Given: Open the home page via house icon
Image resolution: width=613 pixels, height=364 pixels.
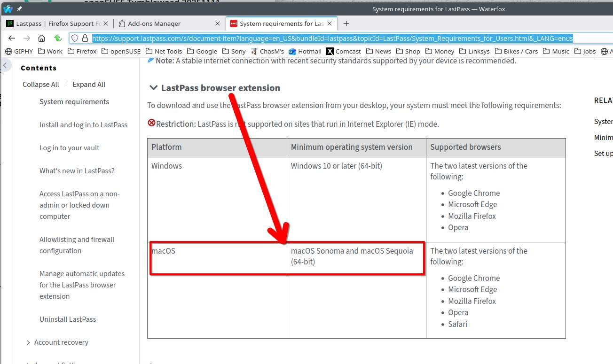Looking at the screenshot, I should 42,39.
